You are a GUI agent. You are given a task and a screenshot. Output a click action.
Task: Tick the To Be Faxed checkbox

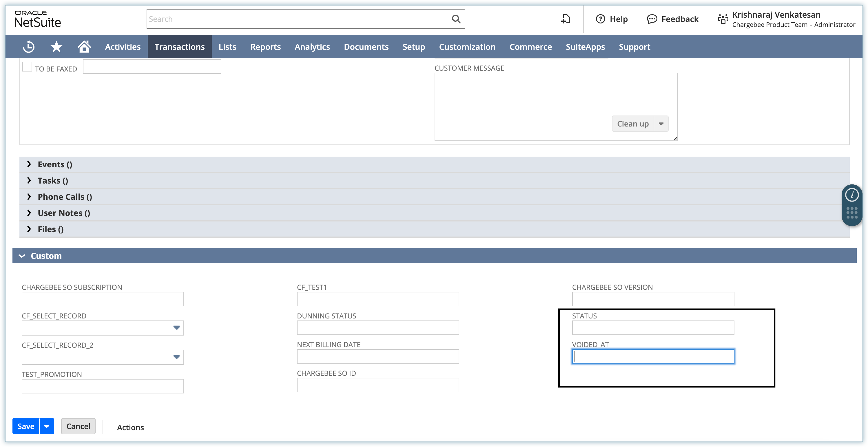[27, 67]
